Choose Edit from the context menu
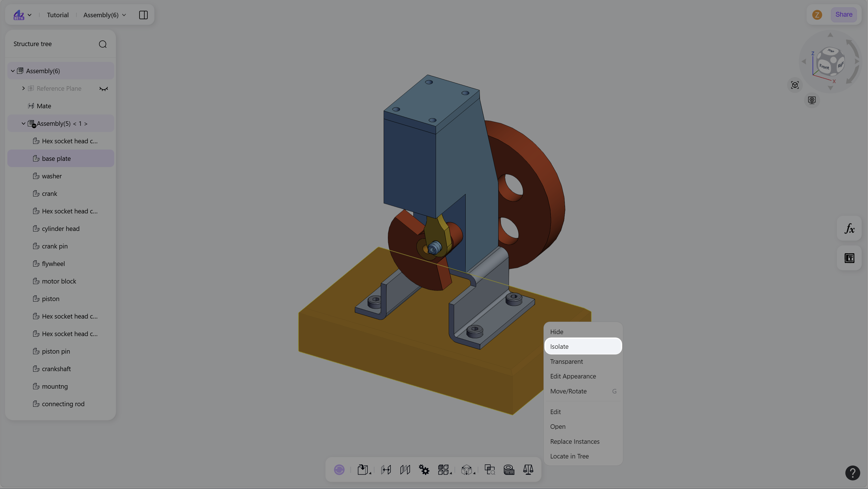 point(583,412)
